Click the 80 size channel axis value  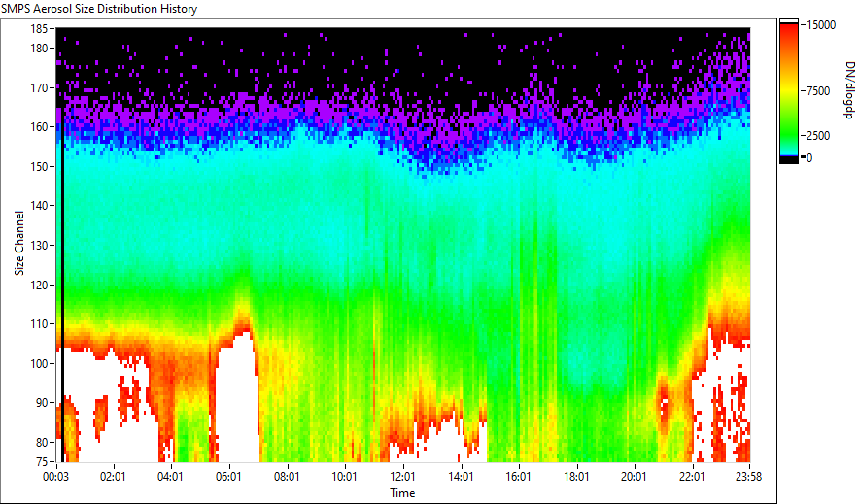click(x=42, y=442)
